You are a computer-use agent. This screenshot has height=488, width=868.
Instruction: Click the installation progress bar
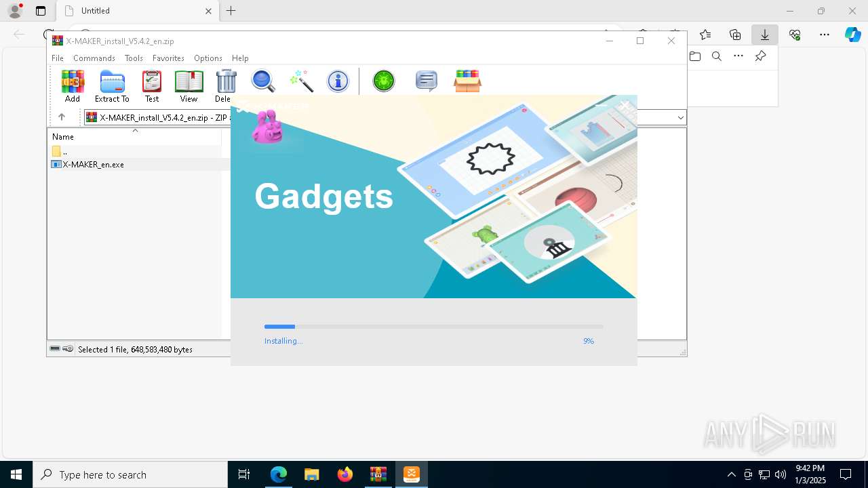pos(433,327)
